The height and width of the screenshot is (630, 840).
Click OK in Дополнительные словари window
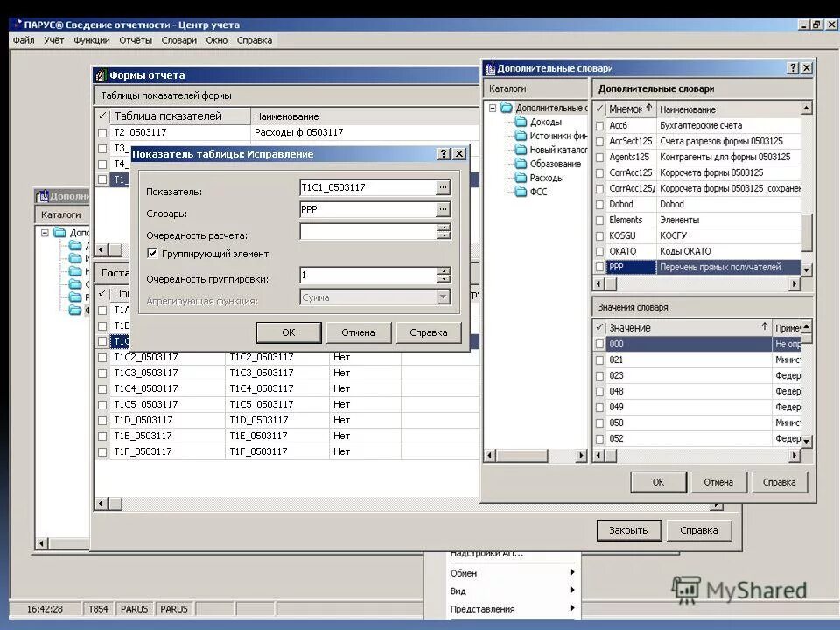(x=658, y=482)
